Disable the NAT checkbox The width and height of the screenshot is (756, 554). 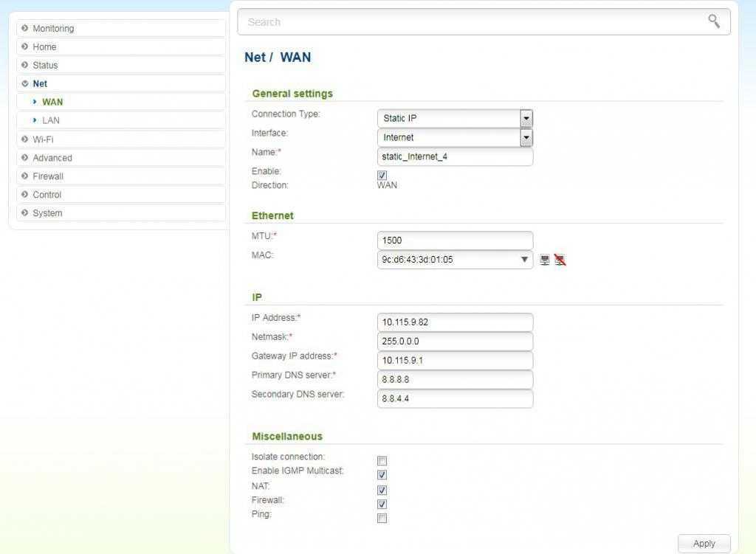[x=382, y=490]
